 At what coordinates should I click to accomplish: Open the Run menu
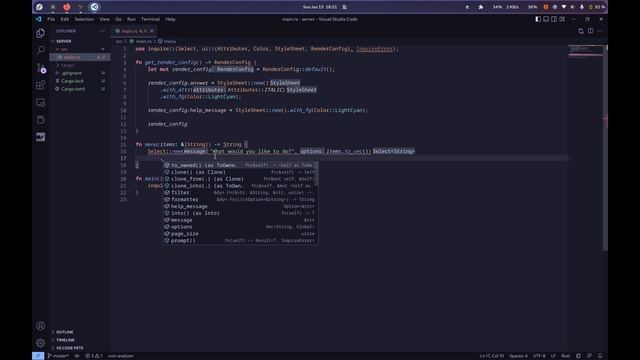coord(131,19)
